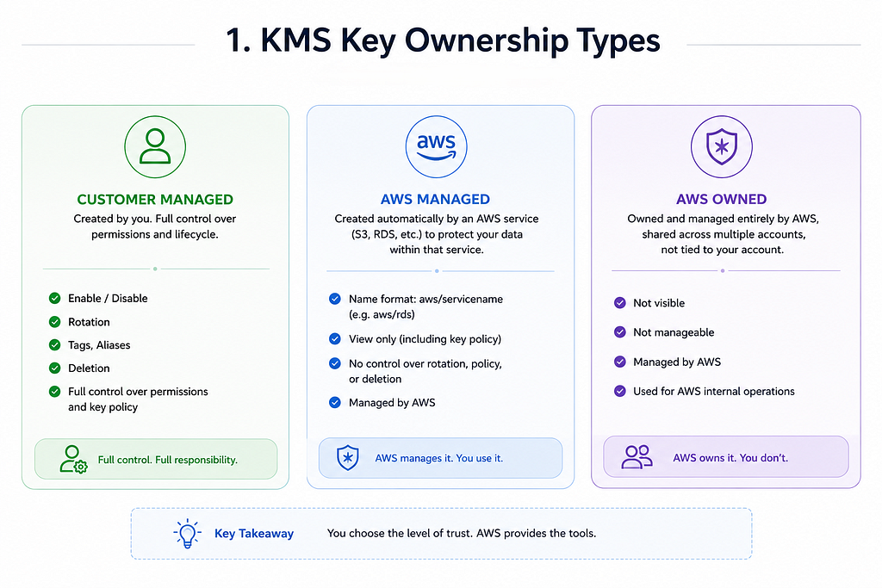Image resolution: width=882 pixels, height=588 pixels.
Task: Click the purple check beside Managed by AWS
Action: [x=620, y=362]
